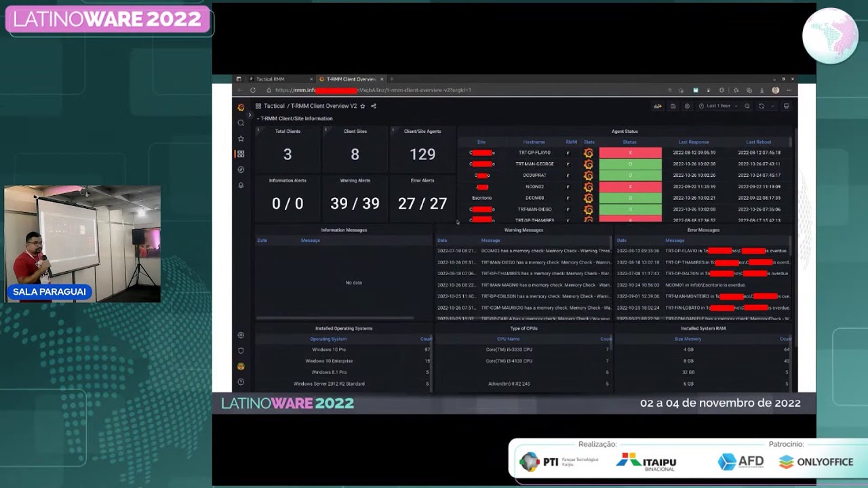
Task: Click the Windows 10 Pro row
Action: tap(343, 350)
